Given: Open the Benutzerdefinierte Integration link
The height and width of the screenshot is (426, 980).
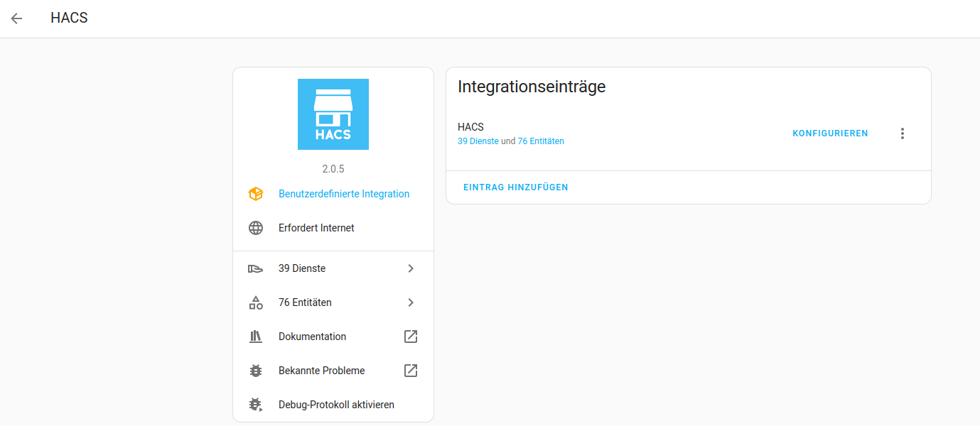Looking at the screenshot, I should [344, 194].
